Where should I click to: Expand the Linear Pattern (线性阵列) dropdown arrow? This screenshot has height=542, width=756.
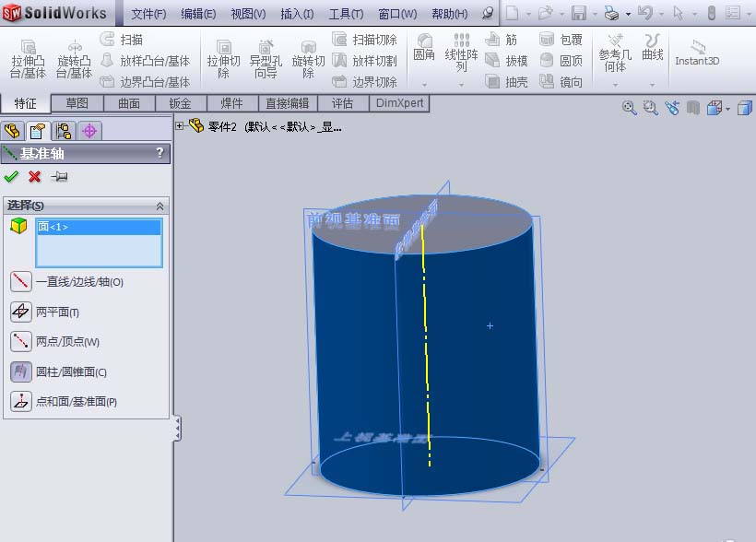pos(461,85)
